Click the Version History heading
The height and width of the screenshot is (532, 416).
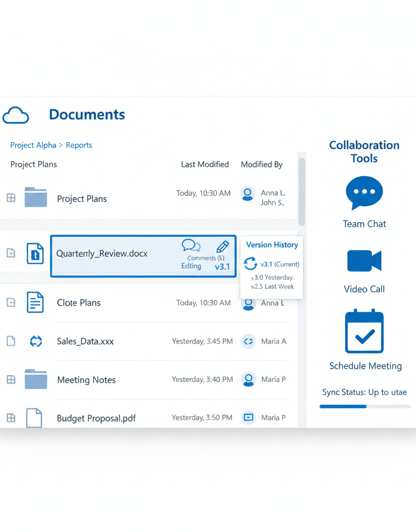tap(272, 245)
